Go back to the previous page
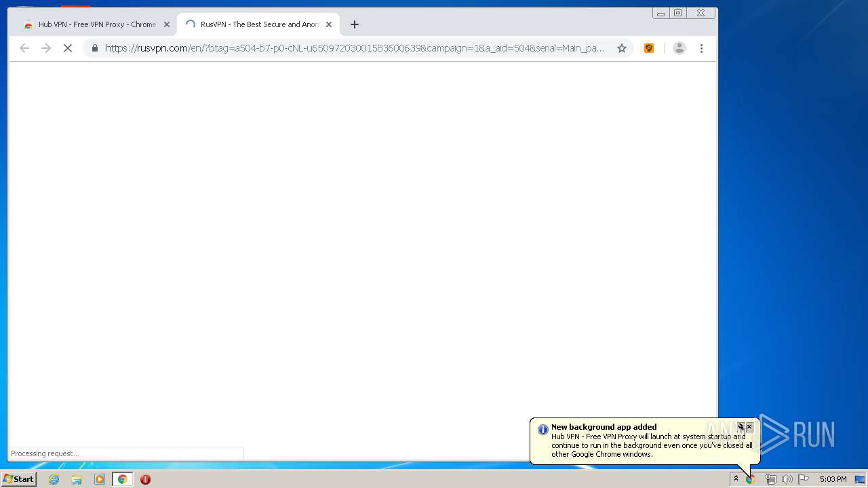The image size is (868, 488). point(24,48)
